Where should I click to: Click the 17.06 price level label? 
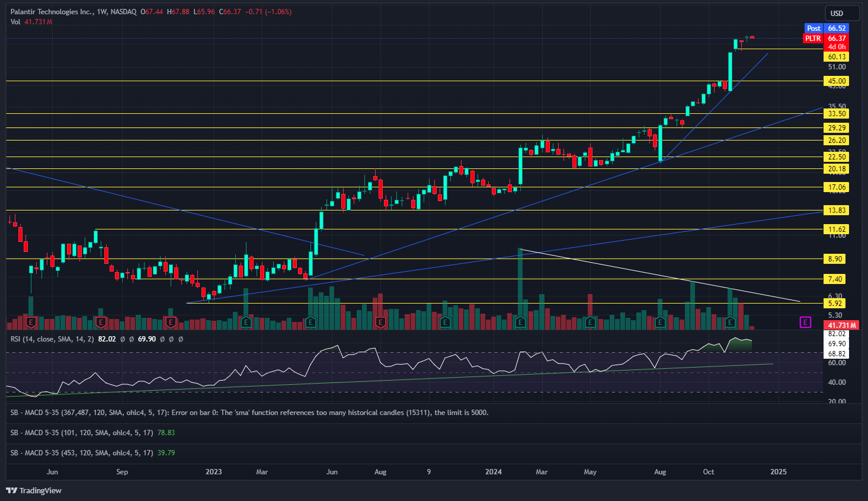[837, 187]
